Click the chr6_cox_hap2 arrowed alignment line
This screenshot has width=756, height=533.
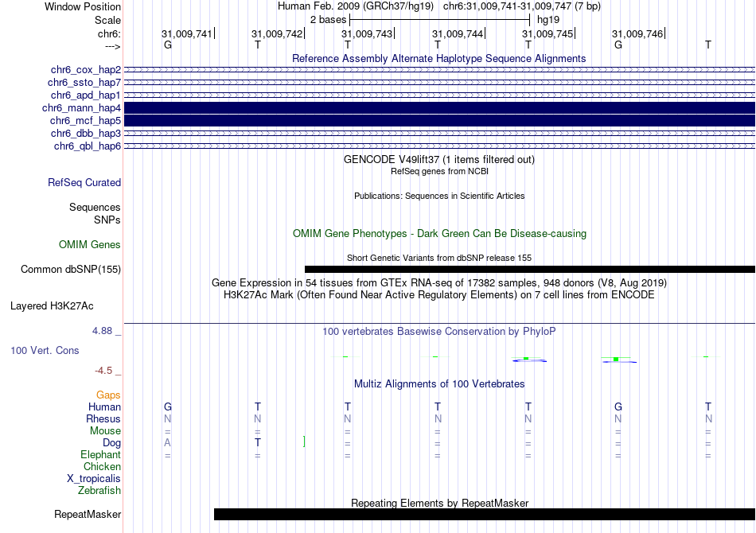(440, 70)
